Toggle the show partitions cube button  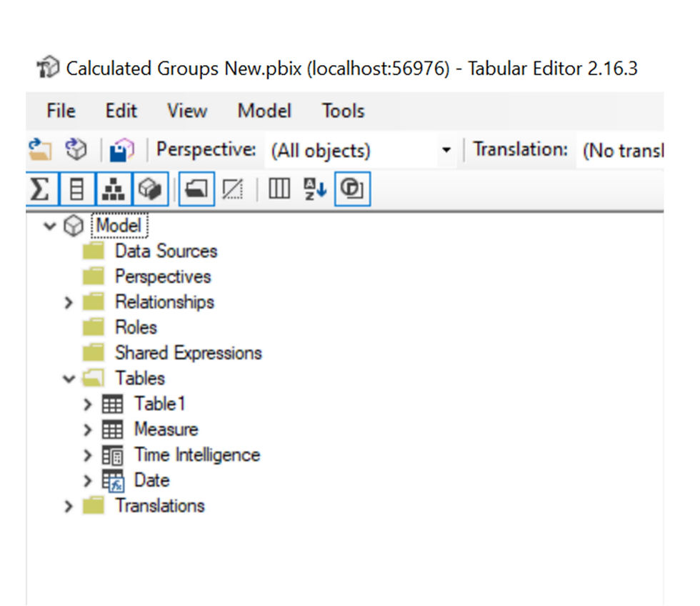pyautogui.click(x=150, y=189)
